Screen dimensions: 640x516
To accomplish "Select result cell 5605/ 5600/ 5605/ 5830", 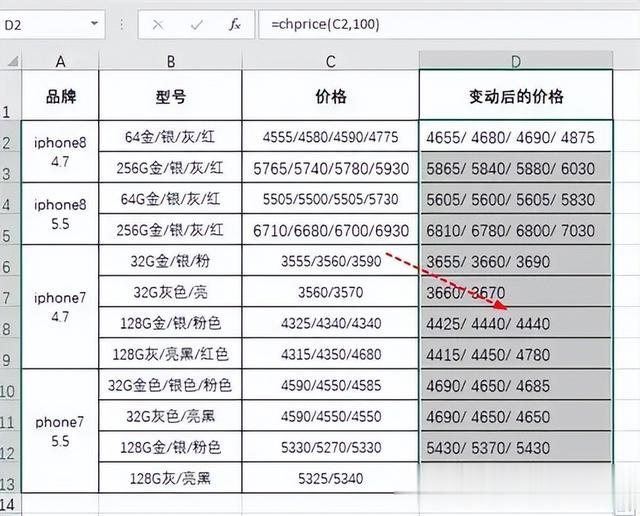I will click(516, 198).
